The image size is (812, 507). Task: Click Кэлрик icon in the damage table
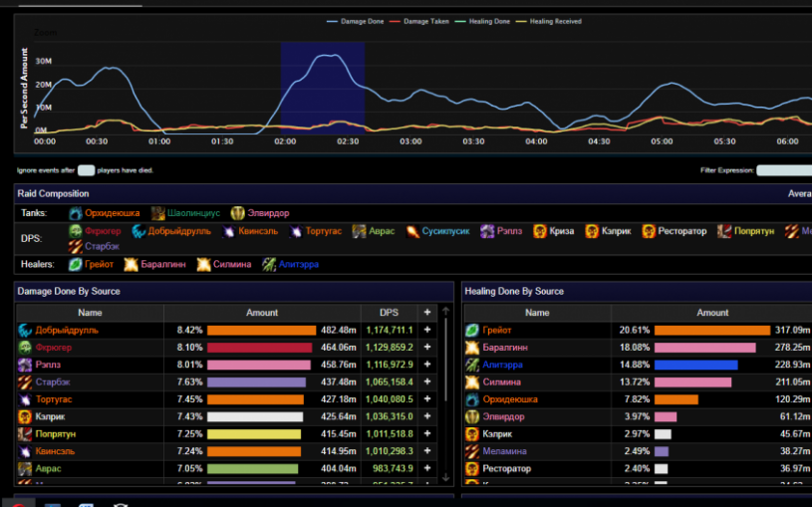pyautogui.click(x=25, y=416)
